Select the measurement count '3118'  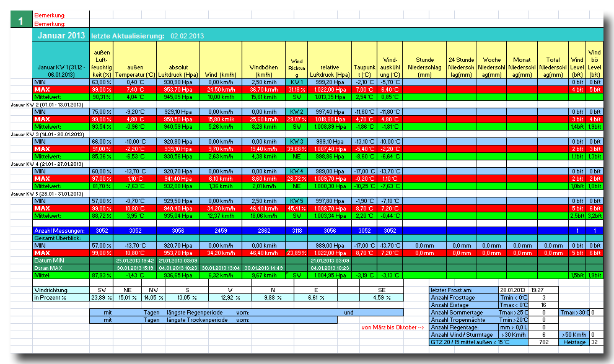pos(297,231)
